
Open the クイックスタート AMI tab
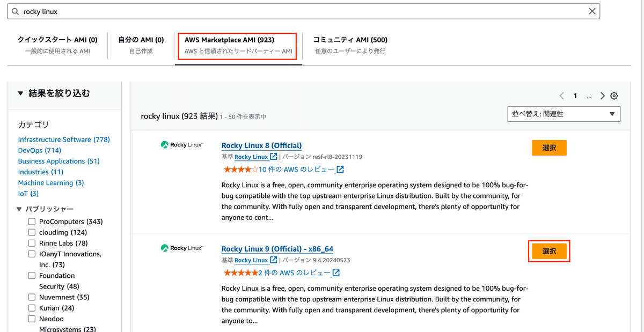57,45
